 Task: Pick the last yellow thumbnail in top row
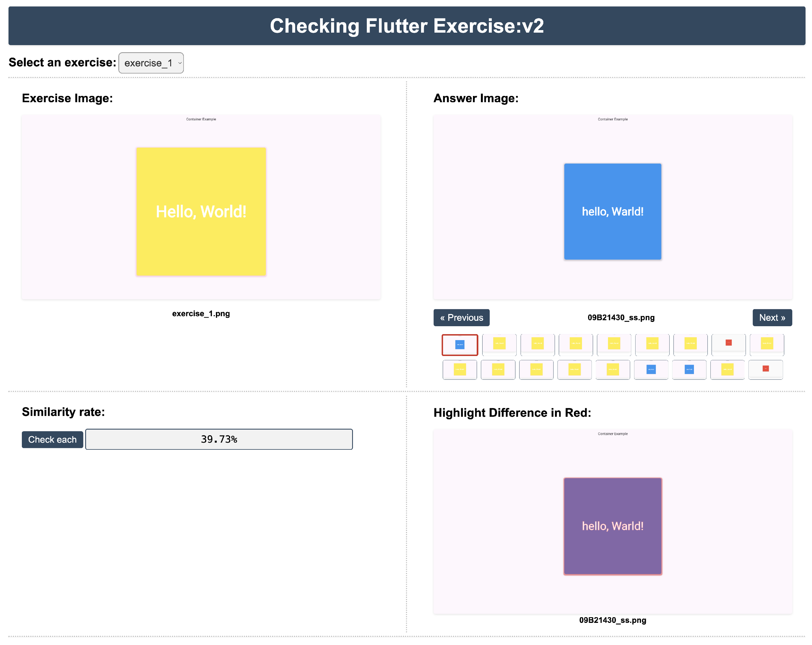(767, 344)
